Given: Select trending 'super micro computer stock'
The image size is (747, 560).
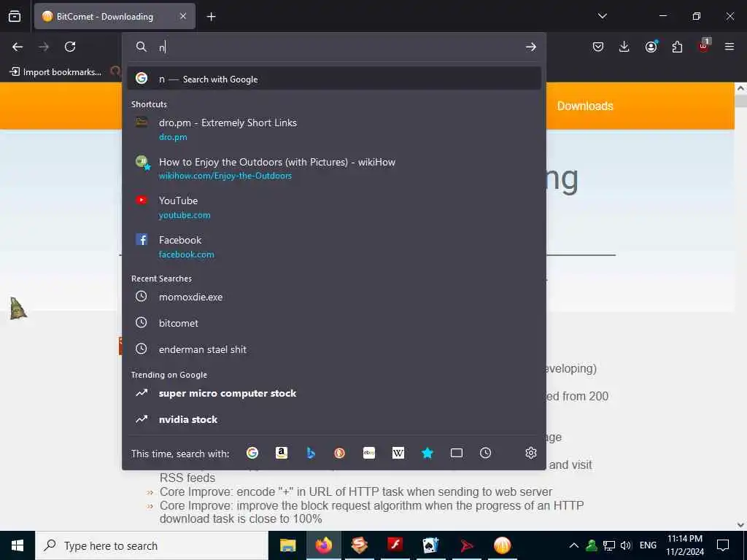Looking at the screenshot, I should [333, 393].
